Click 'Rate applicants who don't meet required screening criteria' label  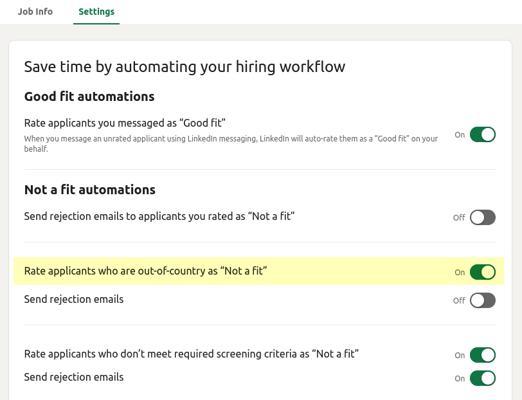(191, 354)
